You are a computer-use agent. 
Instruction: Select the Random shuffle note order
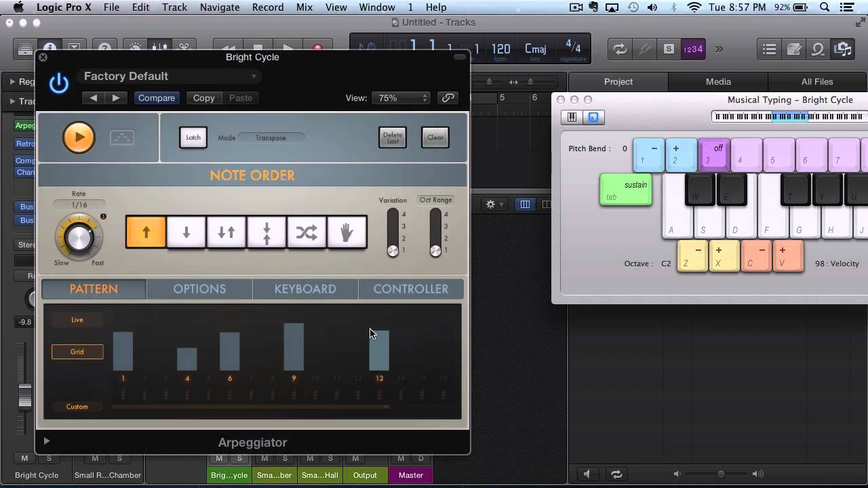point(307,232)
